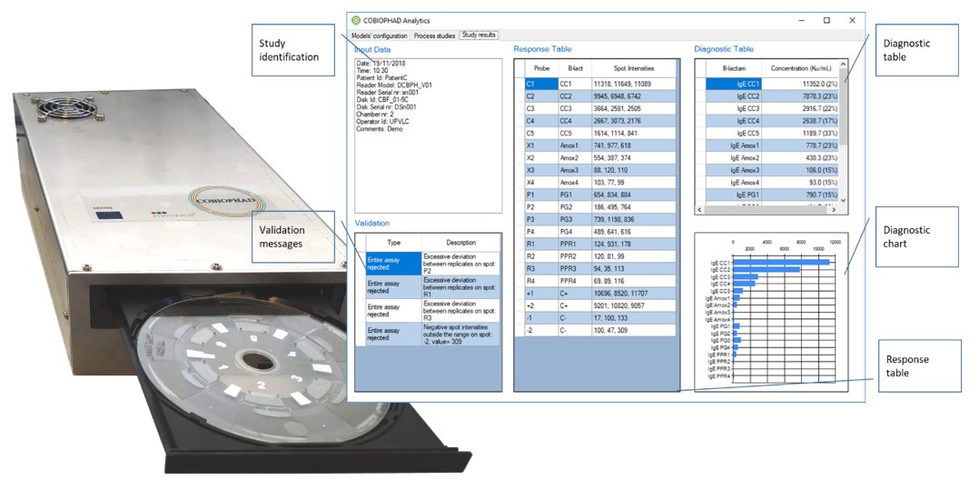Image resolution: width=980 pixels, height=480 pixels.
Task: Click left scroll arrow in Diagnostic Table
Action: pyautogui.click(x=700, y=210)
